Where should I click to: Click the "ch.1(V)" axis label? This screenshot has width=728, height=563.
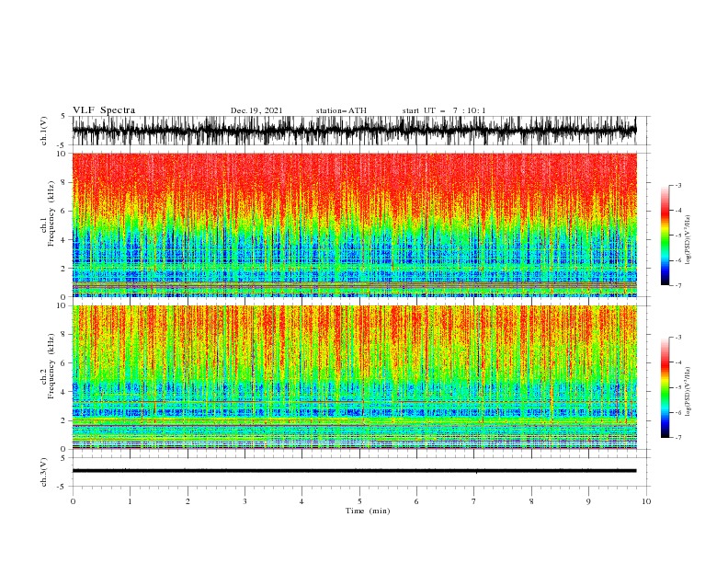coord(44,131)
